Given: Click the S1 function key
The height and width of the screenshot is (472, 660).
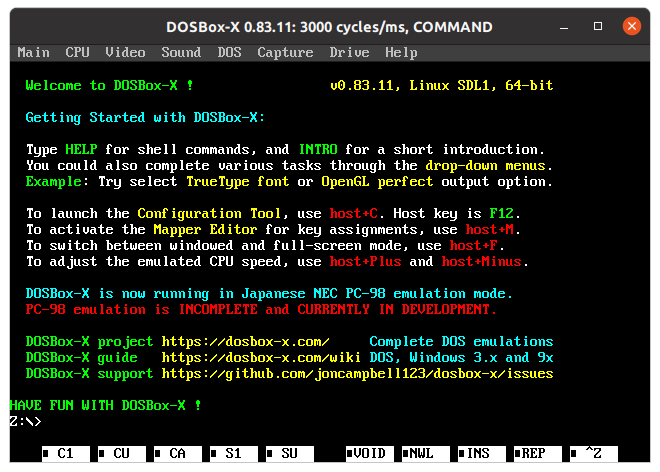Looking at the screenshot, I should point(234,453).
